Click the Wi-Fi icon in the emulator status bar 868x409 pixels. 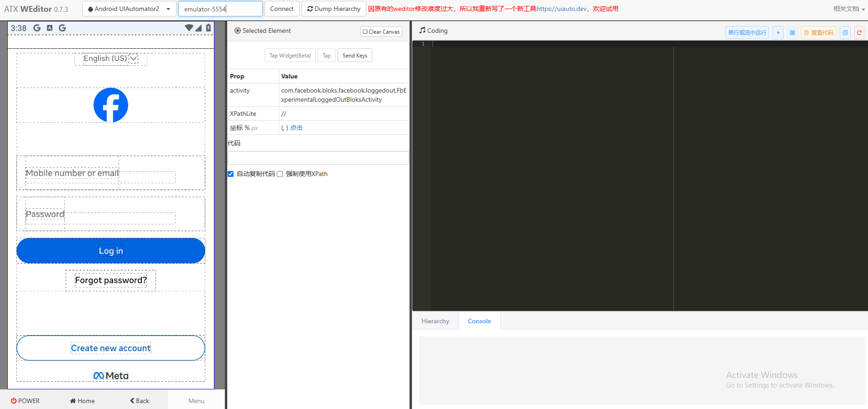(x=189, y=28)
